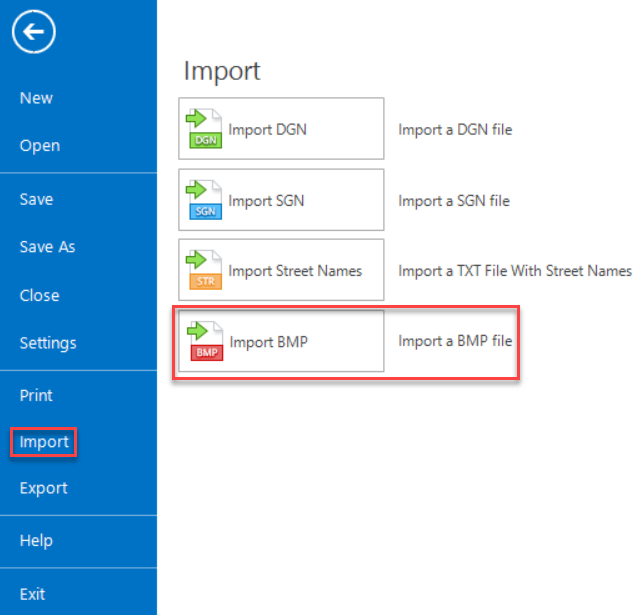The height and width of the screenshot is (615, 636).
Task: Close the current document via Close
Action: (39, 296)
